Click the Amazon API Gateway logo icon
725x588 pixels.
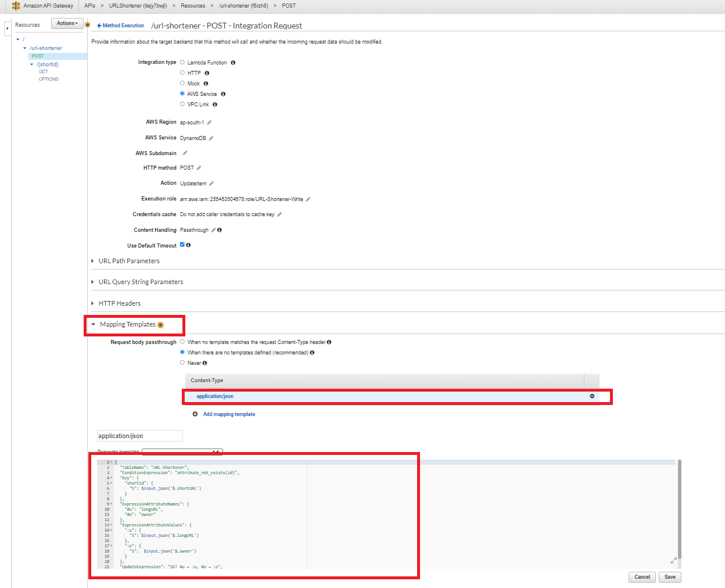[16, 6]
